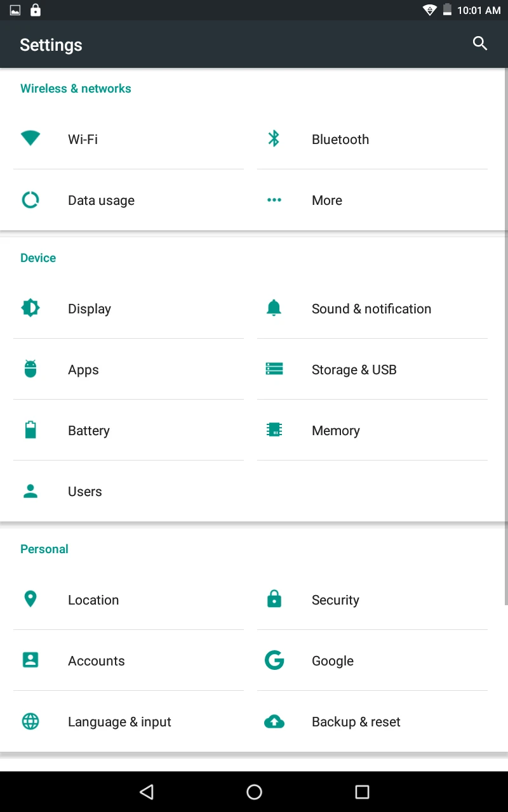Tap the Display icon
Screen dimensions: 508x812
[30, 307]
